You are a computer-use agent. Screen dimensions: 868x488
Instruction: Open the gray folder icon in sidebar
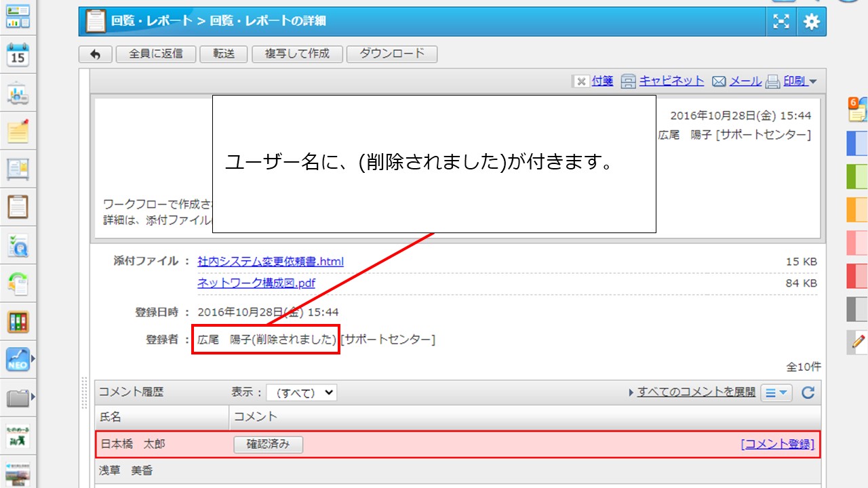pos(17,398)
